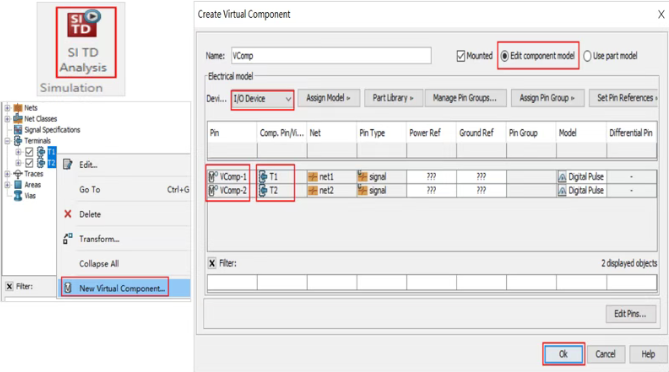Screen dimensions: 669x372
Task: Select the Nets folder icon in tree
Action: click(x=18, y=108)
